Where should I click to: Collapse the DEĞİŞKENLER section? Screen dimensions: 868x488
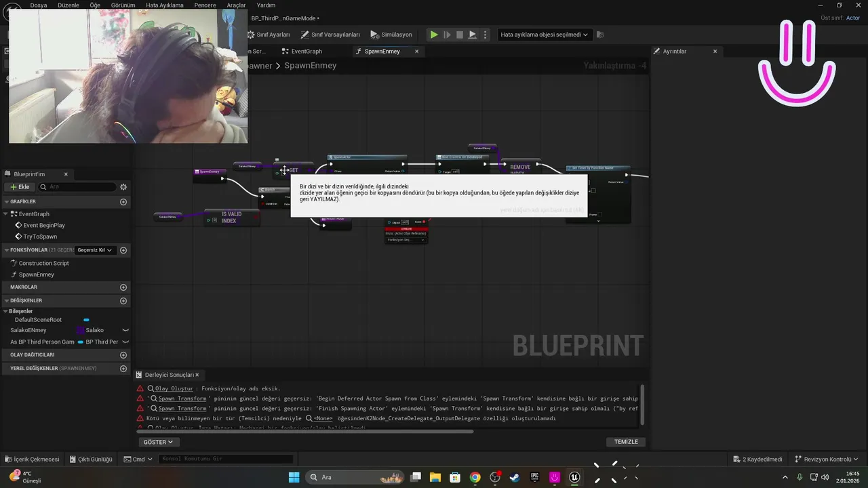[6, 301]
